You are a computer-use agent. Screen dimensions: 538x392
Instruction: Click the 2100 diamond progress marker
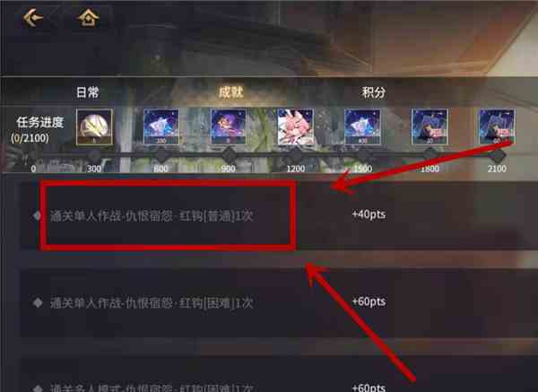coord(497,156)
